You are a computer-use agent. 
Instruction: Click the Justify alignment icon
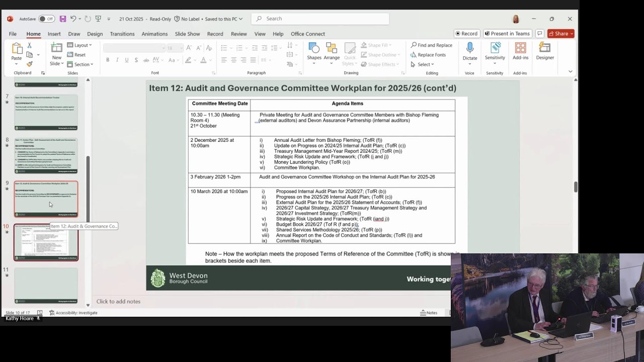[253, 60]
